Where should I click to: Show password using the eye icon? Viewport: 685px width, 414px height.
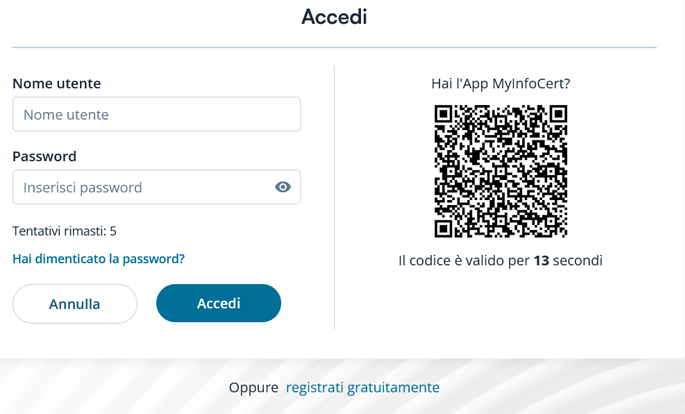pos(283,187)
